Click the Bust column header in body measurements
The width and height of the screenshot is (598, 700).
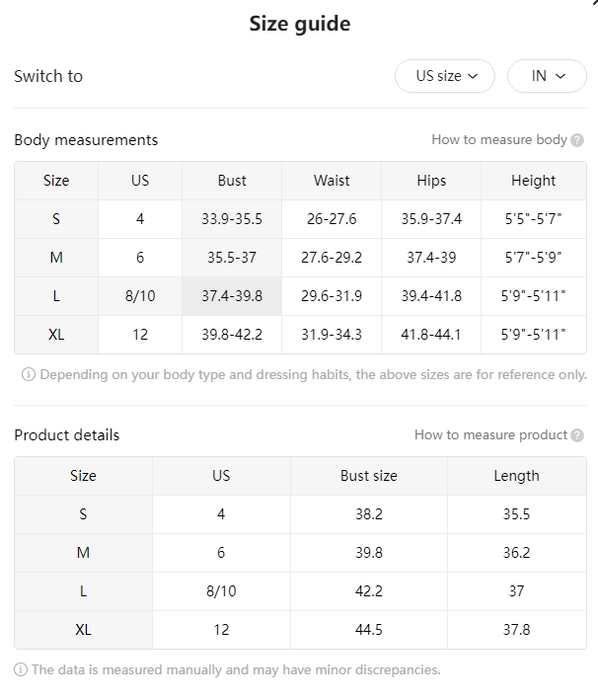coord(232,181)
